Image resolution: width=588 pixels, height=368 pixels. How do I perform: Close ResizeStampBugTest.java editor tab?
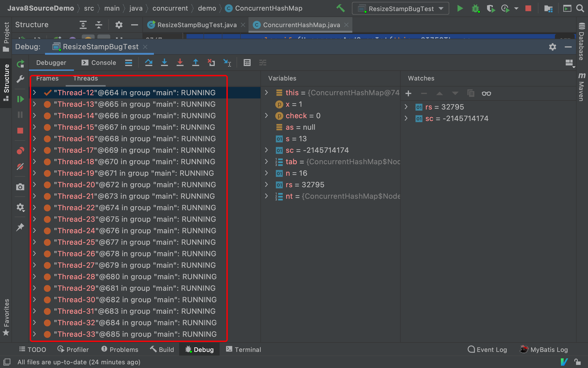(x=243, y=25)
